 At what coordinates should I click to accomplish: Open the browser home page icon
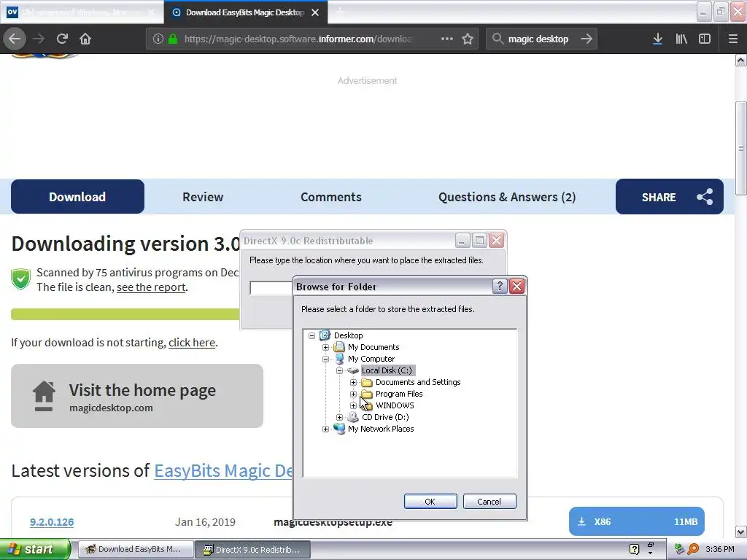(x=85, y=39)
